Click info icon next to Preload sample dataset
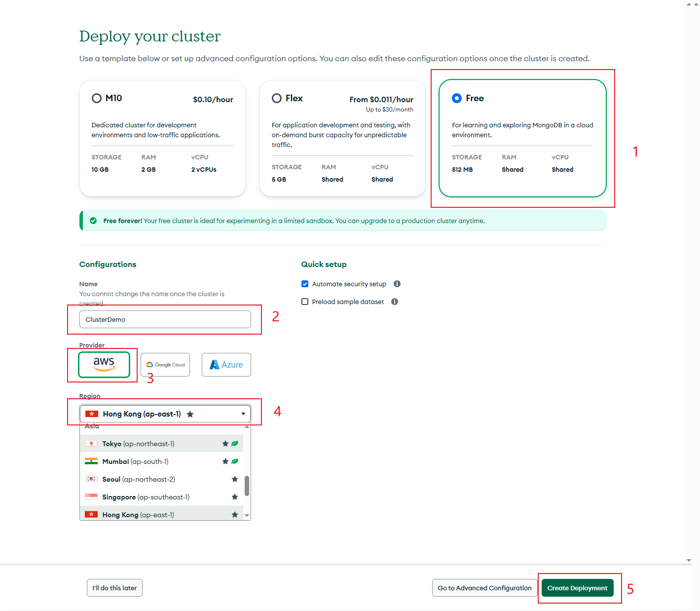 [x=395, y=302]
